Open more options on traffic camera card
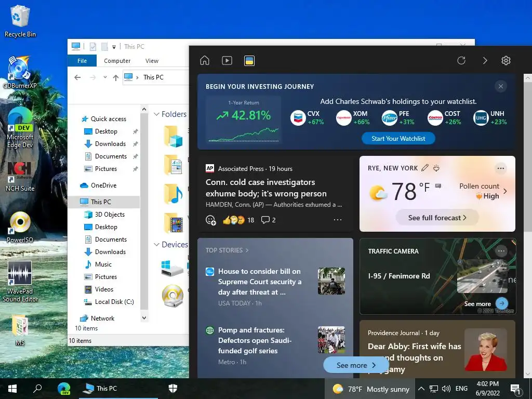Viewport: 532px width, 399px height. pyautogui.click(x=501, y=251)
